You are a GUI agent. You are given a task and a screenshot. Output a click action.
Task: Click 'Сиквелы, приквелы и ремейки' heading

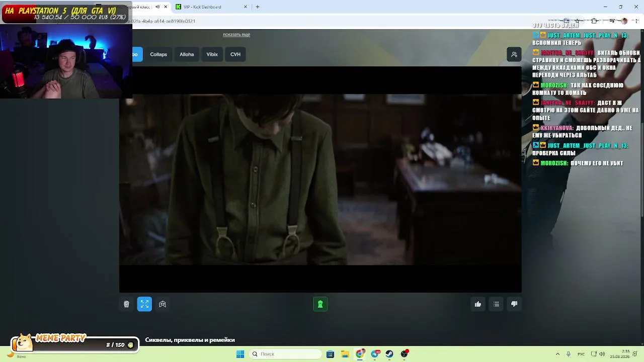click(190, 340)
